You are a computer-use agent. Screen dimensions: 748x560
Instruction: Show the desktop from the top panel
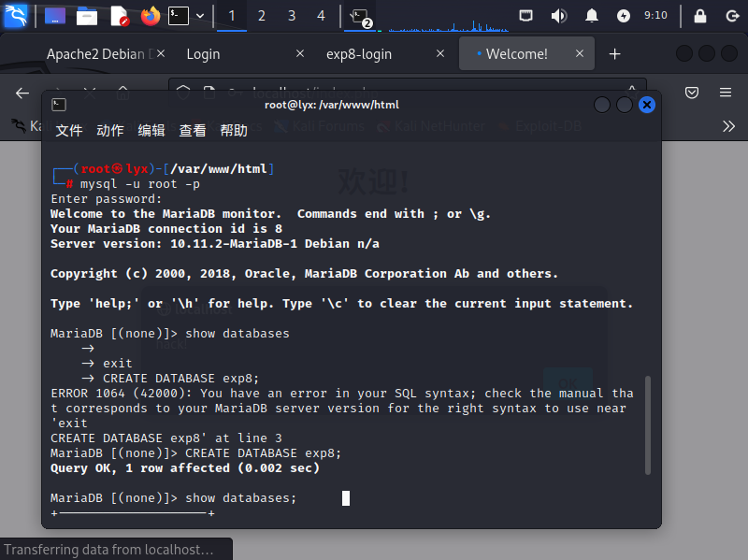55,16
